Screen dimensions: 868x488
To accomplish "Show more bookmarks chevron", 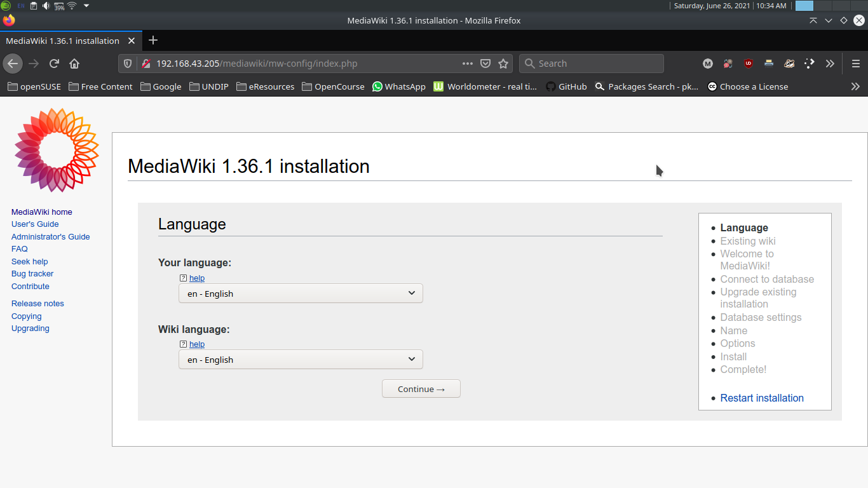I will point(855,86).
